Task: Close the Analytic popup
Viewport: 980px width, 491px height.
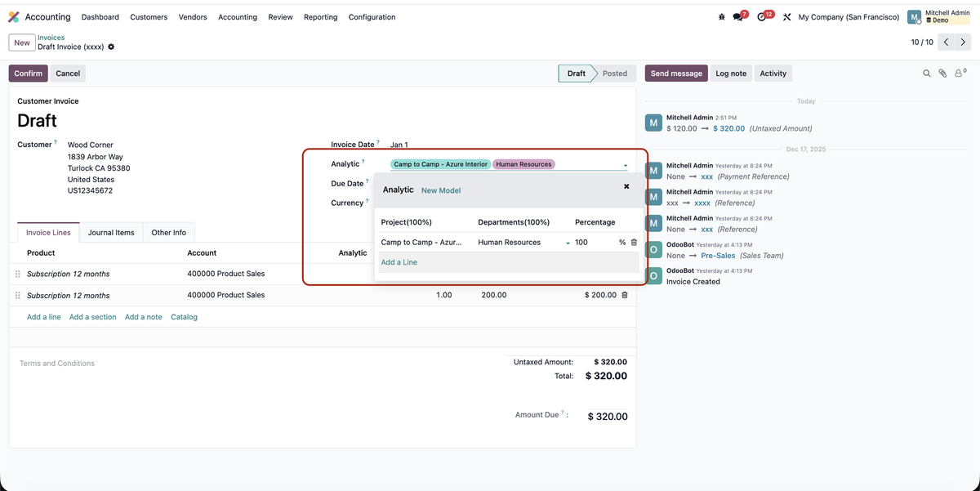Action: (x=626, y=187)
